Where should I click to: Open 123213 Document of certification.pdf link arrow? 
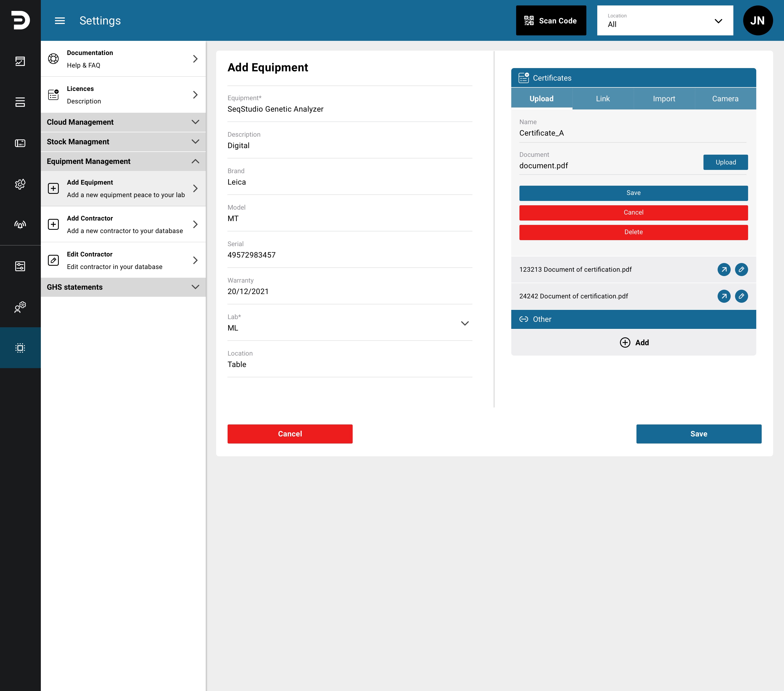point(724,269)
